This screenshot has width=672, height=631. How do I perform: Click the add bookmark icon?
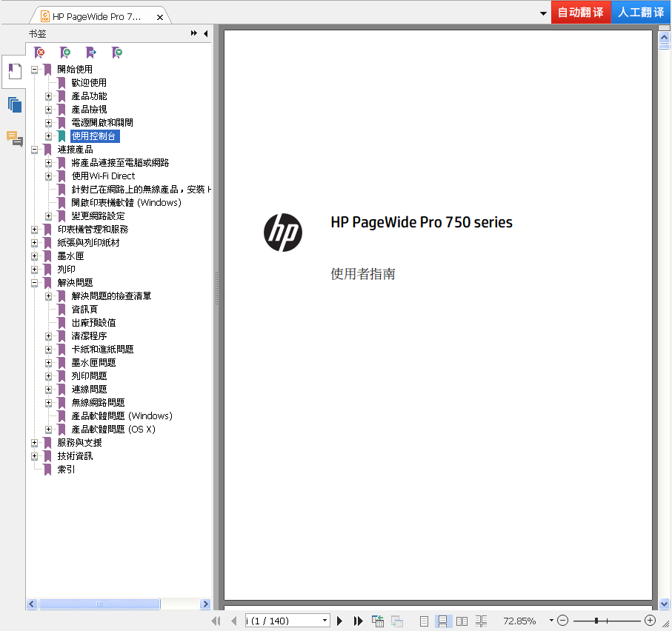(65, 53)
